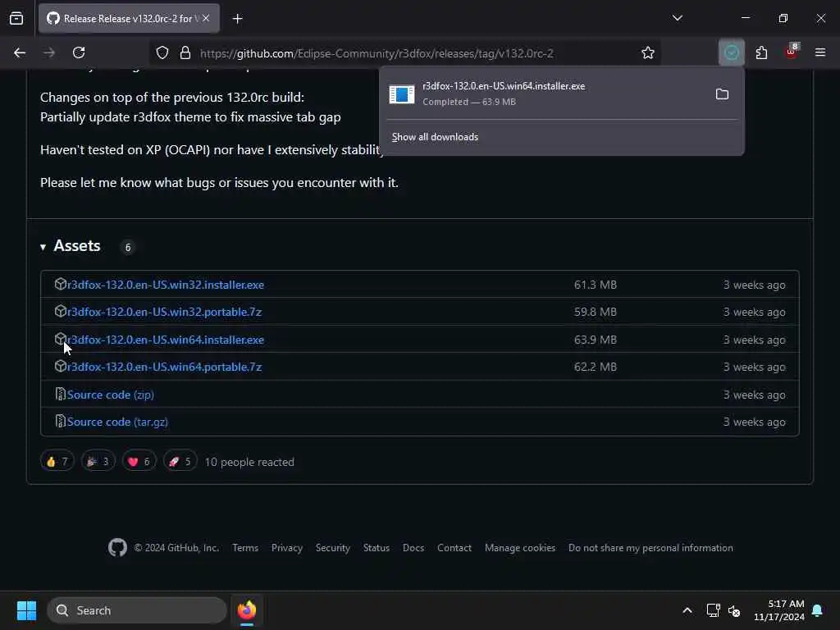This screenshot has width=840, height=630.
Task: Go back to the previous page
Action: click(20, 52)
